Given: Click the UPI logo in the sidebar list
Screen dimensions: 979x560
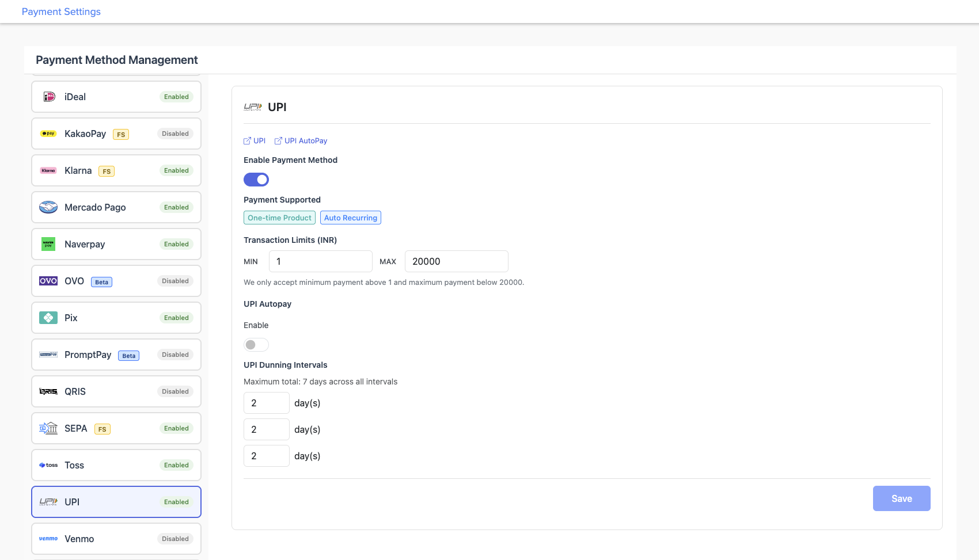Looking at the screenshot, I should [x=48, y=502].
